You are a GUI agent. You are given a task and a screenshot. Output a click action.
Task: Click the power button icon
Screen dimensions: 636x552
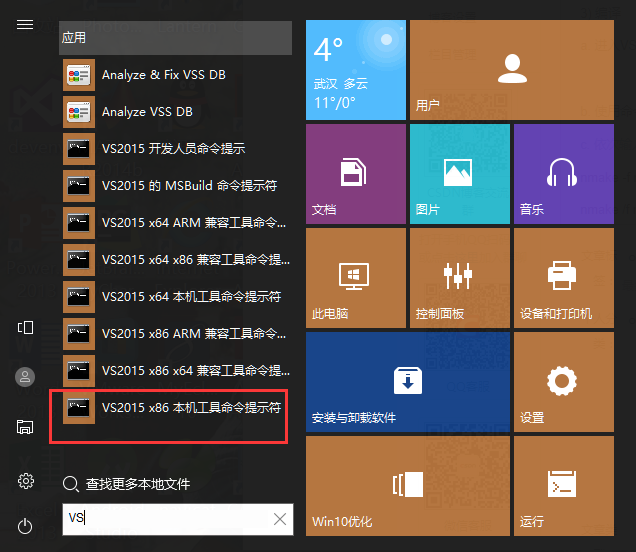25,526
